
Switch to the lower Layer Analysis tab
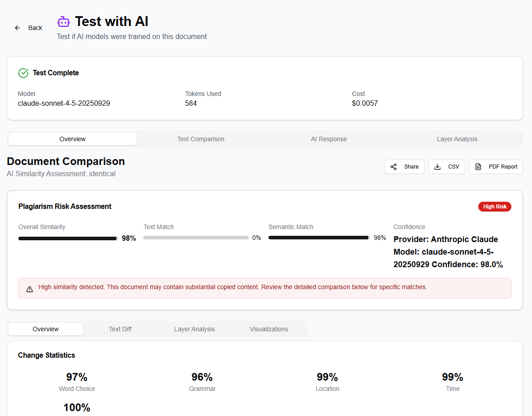point(195,329)
